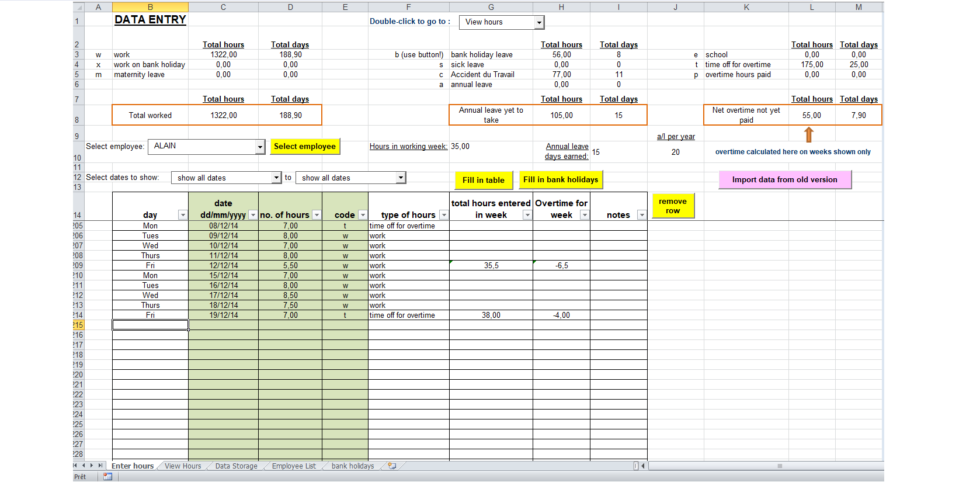Screen dimensions: 980x482
Task: Open the View hours go-to dropdown
Action: [539, 23]
